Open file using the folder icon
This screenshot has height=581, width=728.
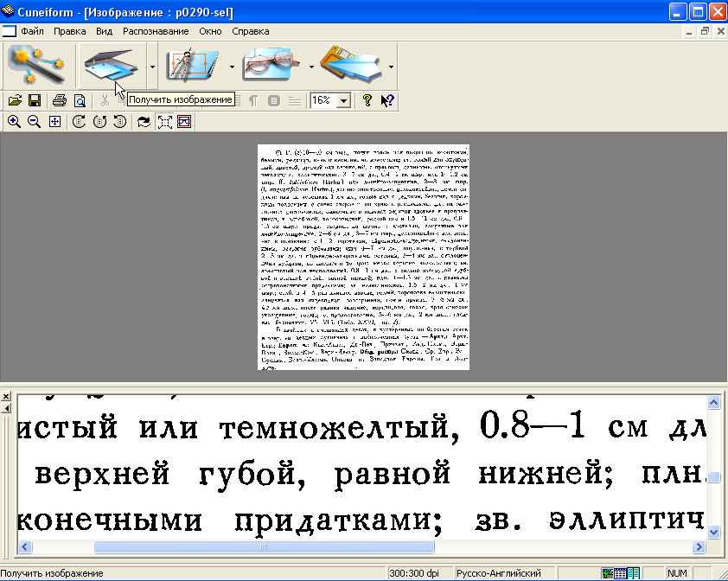tap(16, 100)
